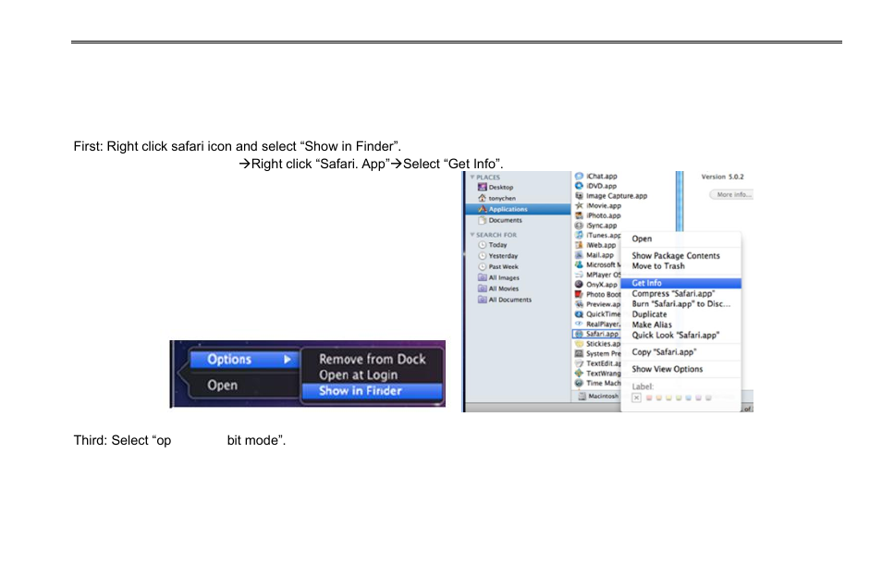Click the iSync.app icon
Image resolution: width=882 pixels, height=588 pixels.
pyautogui.click(x=579, y=226)
